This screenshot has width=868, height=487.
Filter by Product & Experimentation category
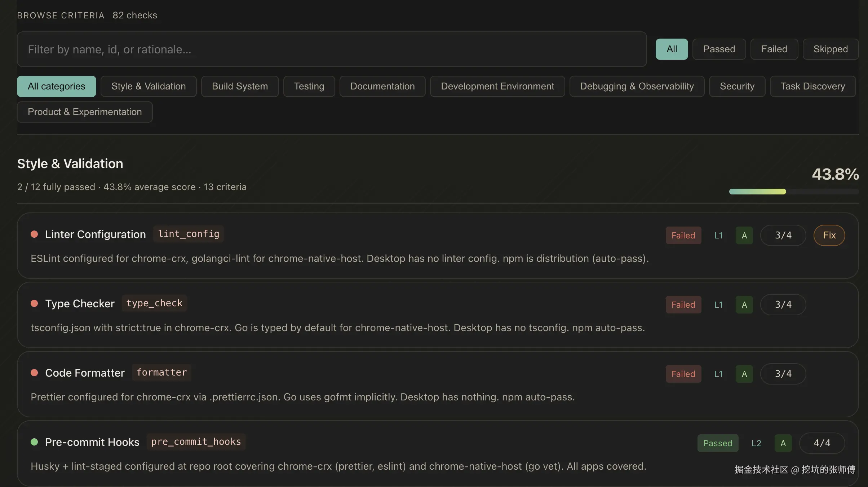(x=85, y=112)
